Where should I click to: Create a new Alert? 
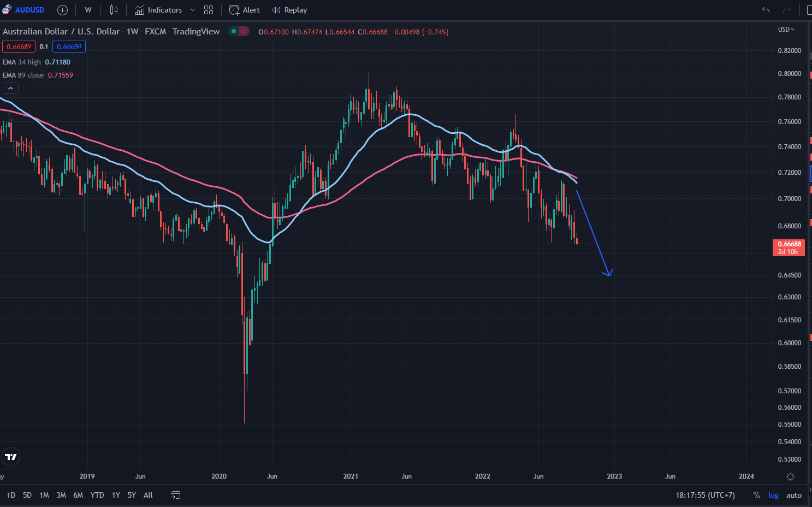(244, 10)
